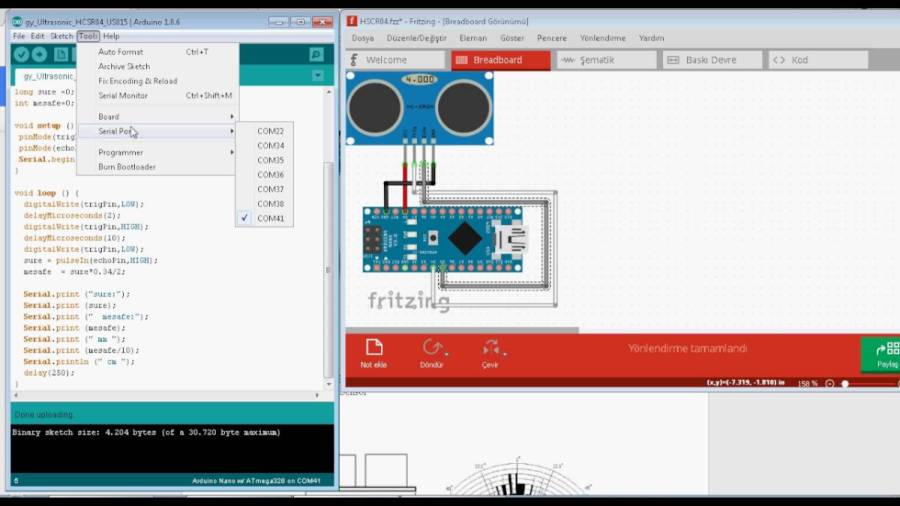Switch to the Fritzing Welcome tab
The width and height of the screenshot is (900, 506).
395,60
